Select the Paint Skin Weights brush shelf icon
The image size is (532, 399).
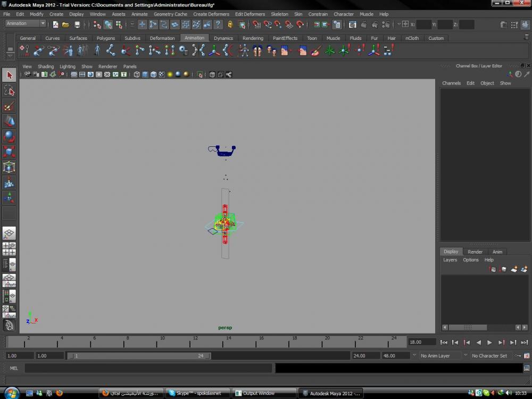[315, 51]
